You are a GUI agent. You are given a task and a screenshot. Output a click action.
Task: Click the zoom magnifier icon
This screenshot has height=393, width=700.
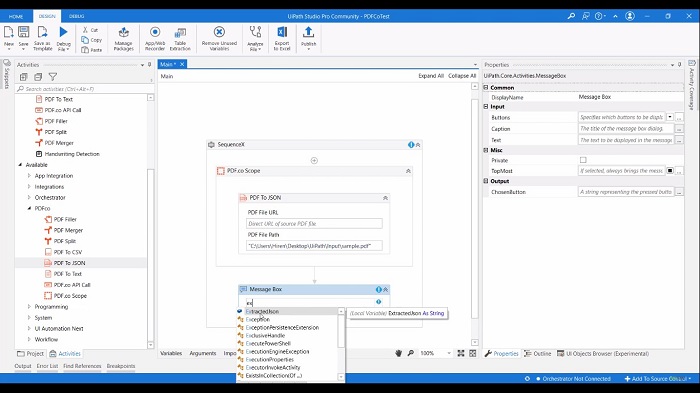(411, 353)
